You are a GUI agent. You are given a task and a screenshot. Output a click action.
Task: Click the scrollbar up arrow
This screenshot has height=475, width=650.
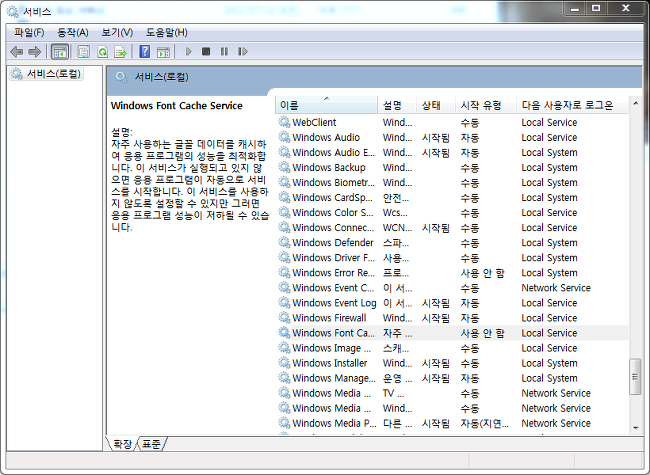click(x=635, y=103)
